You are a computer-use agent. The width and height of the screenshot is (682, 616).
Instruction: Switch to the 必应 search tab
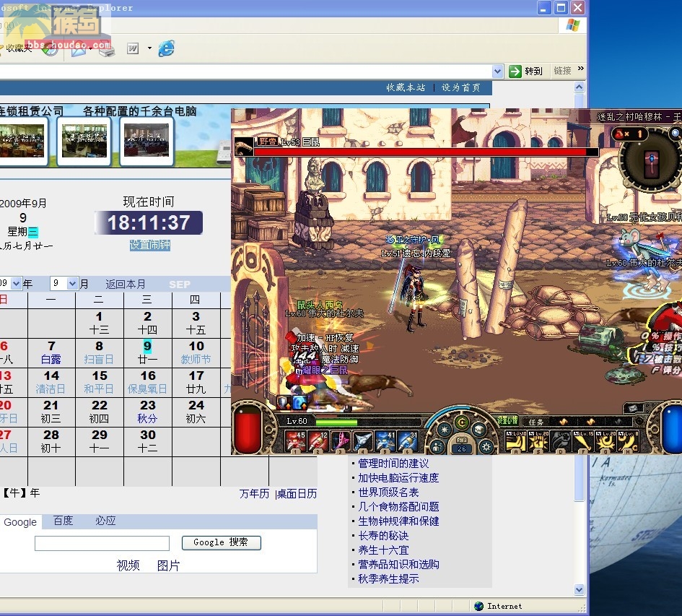click(105, 521)
